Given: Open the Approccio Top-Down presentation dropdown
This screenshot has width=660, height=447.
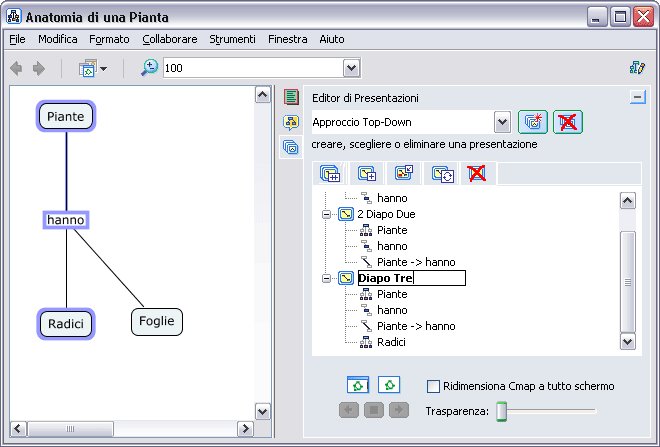Looking at the screenshot, I should [x=502, y=122].
